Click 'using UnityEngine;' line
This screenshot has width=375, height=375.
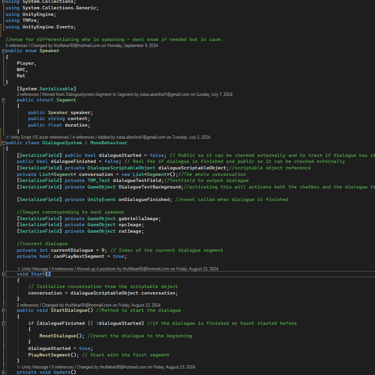click(30, 14)
